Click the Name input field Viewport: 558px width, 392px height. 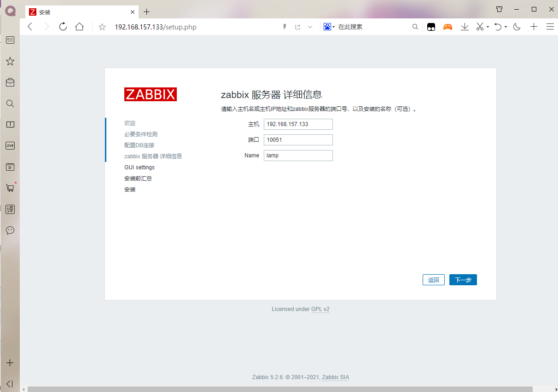click(298, 156)
